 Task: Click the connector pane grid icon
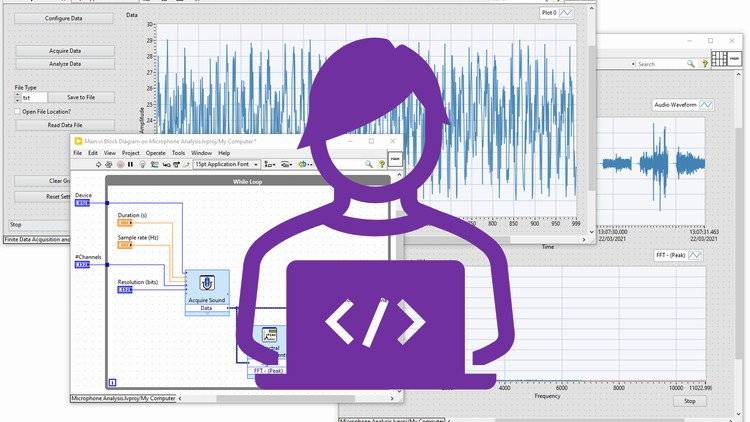click(x=719, y=59)
